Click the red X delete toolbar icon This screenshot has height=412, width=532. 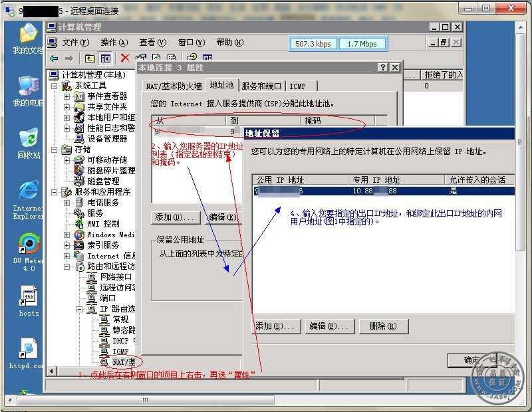[124, 58]
